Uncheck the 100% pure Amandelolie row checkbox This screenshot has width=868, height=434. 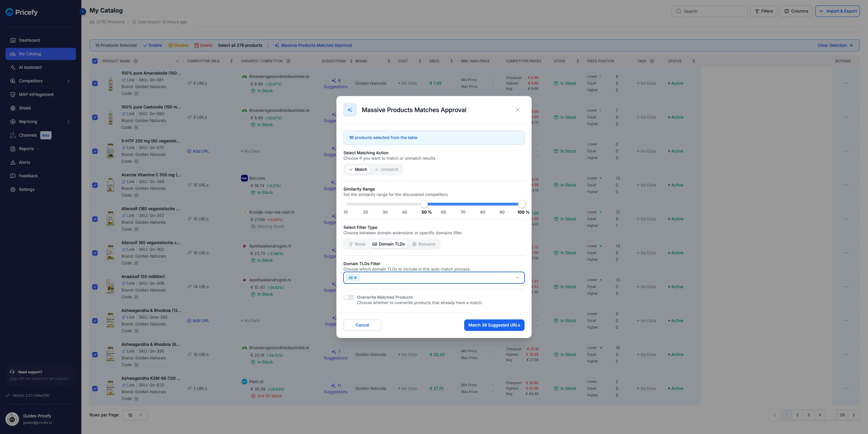[95, 83]
